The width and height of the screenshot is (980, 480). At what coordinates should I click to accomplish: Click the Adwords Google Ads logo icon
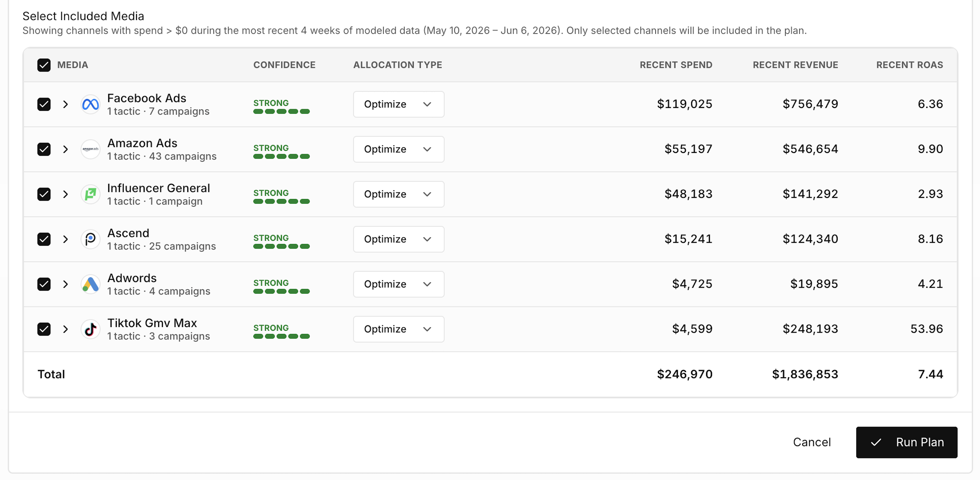pos(90,284)
